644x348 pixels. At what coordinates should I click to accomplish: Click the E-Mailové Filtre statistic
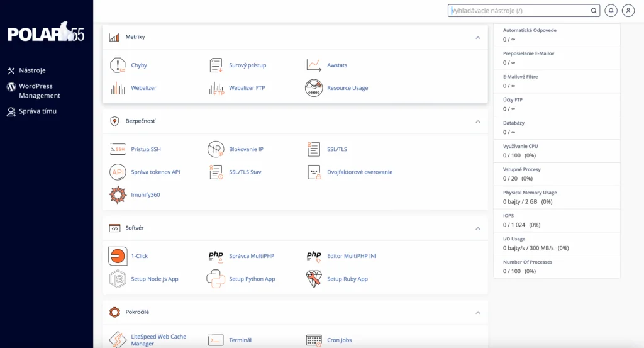pos(557,81)
